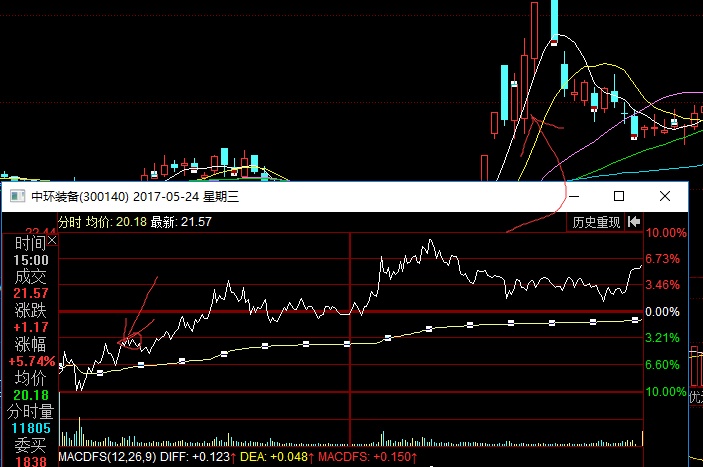Click the 0.00% baseline axis label
This screenshot has width=703, height=467.
(665, 312)
